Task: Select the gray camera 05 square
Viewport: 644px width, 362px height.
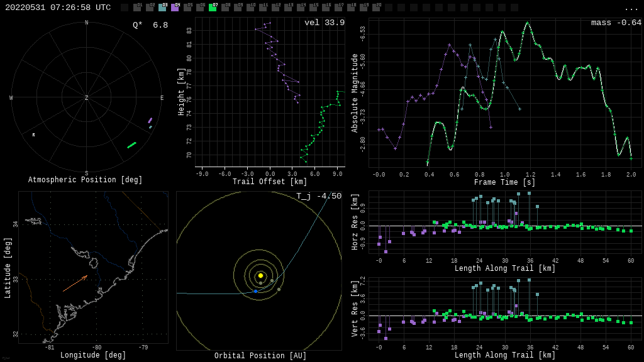Action: pyautogui.click(x=187, y=8)
